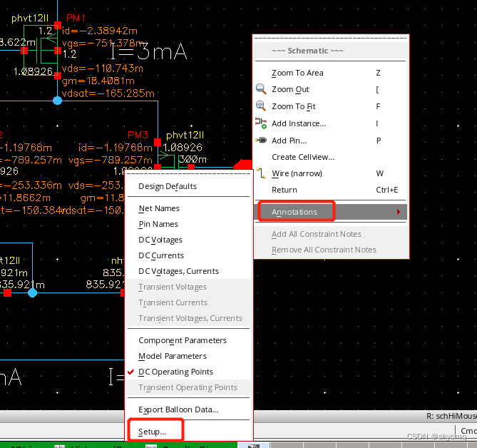The height and width of the screenshot is (448, 477).
Task: Click Remove All Constraint Notes
Action: tap(330, 250)
